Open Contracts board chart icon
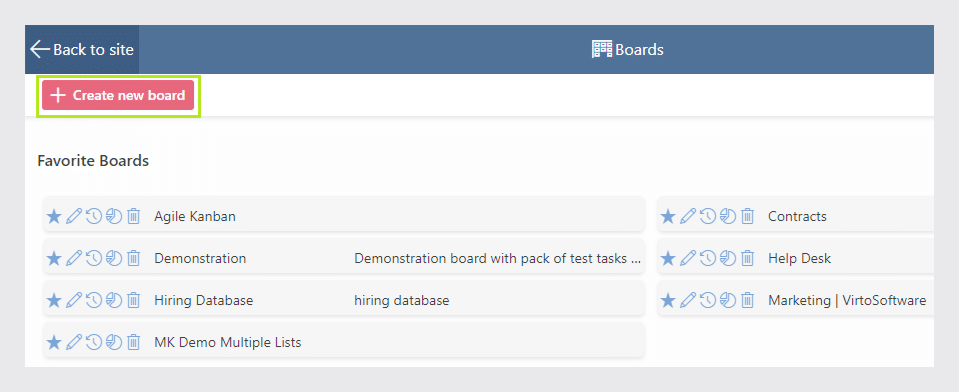The image size is (959, 392). [x=728, y=216]
